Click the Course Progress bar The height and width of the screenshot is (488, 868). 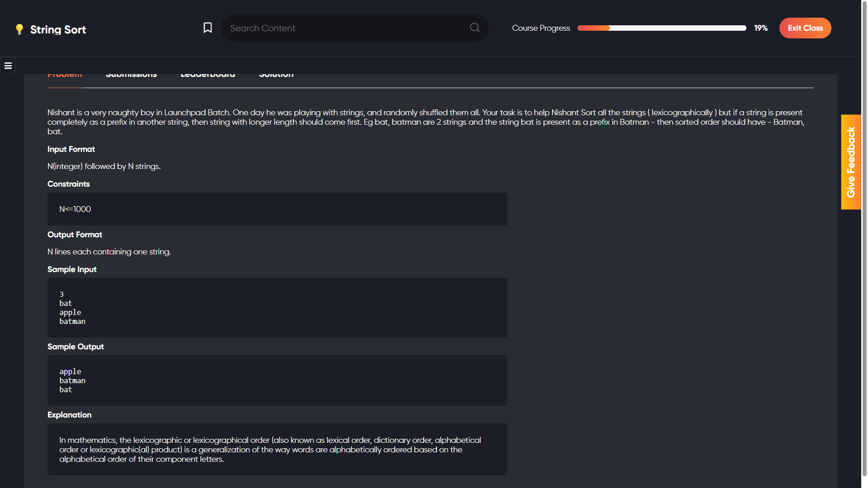[x=661, y=28]
